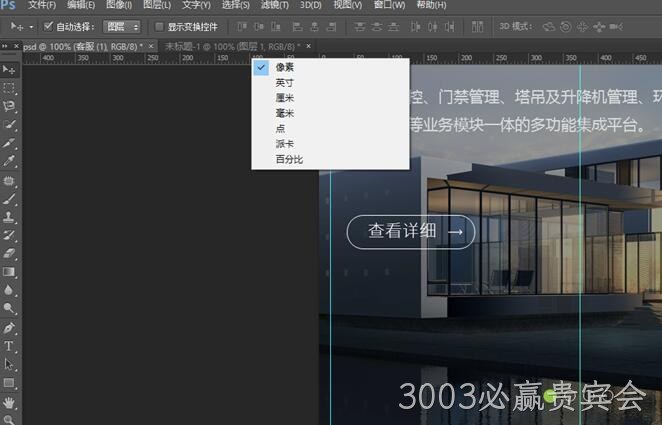Screen dimensions: 662x425
Task: Close the 客服 (1) psd document tab
Action: coord(151,46)
